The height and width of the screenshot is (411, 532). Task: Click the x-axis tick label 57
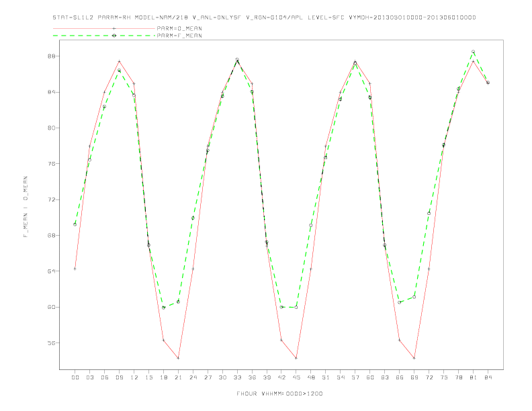pos(355,377)
